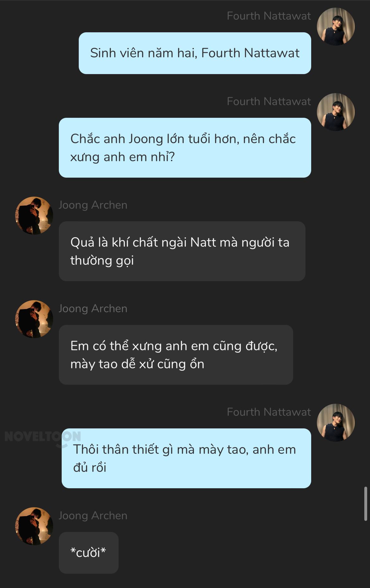Select the 'Thôi thân thiết gì mà mày tao' bubble
This screenshot has height=588, width=370.
click(x=186, y=458)
